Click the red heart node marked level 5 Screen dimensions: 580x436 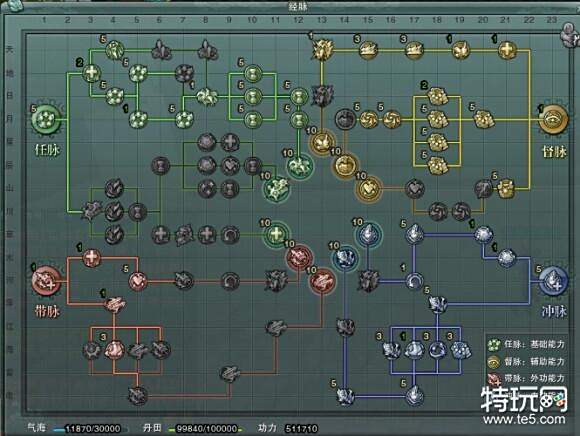point(138,281)
